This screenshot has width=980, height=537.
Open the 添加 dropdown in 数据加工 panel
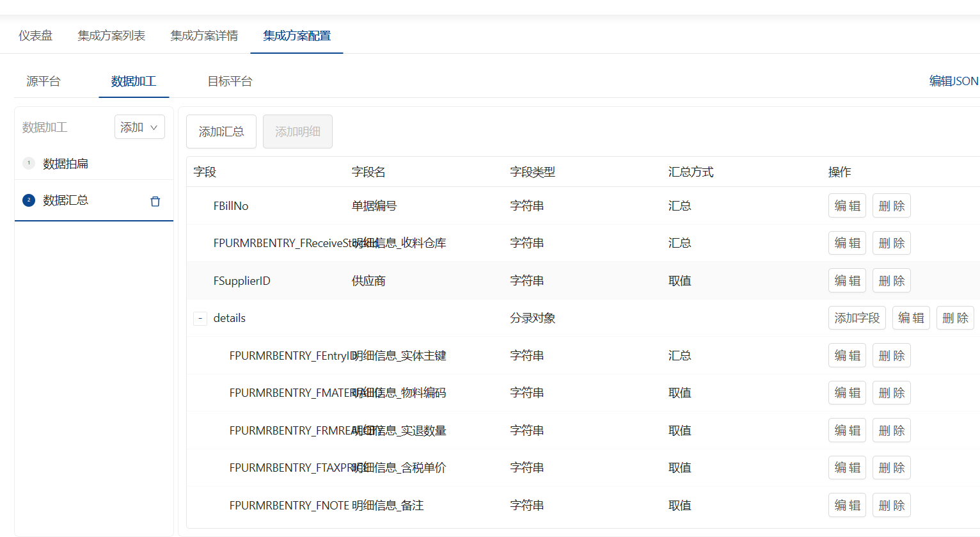[139, 127]
